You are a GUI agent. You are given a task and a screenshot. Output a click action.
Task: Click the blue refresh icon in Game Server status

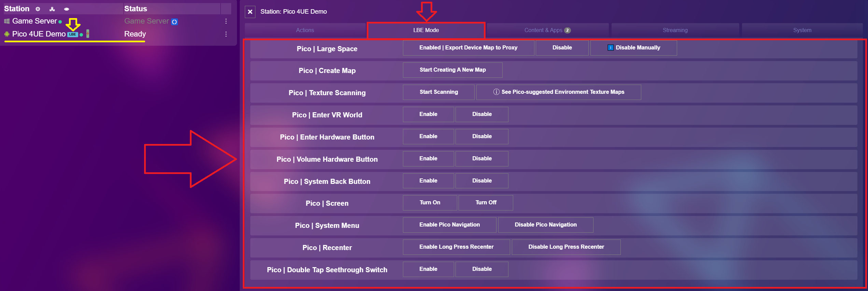click(x=174, y=22)
